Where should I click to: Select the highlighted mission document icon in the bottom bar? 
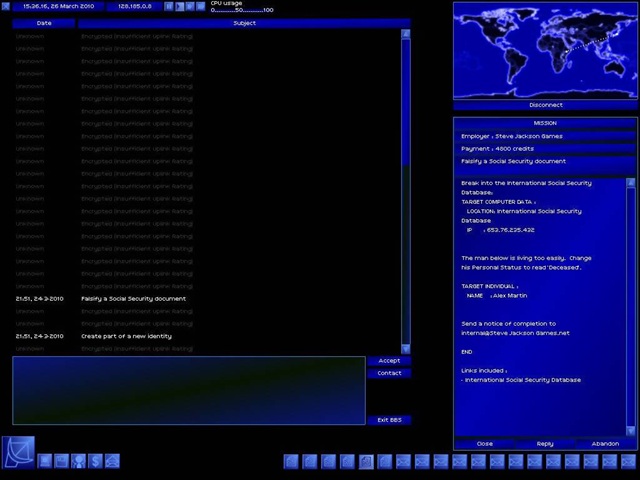point(366,461)
